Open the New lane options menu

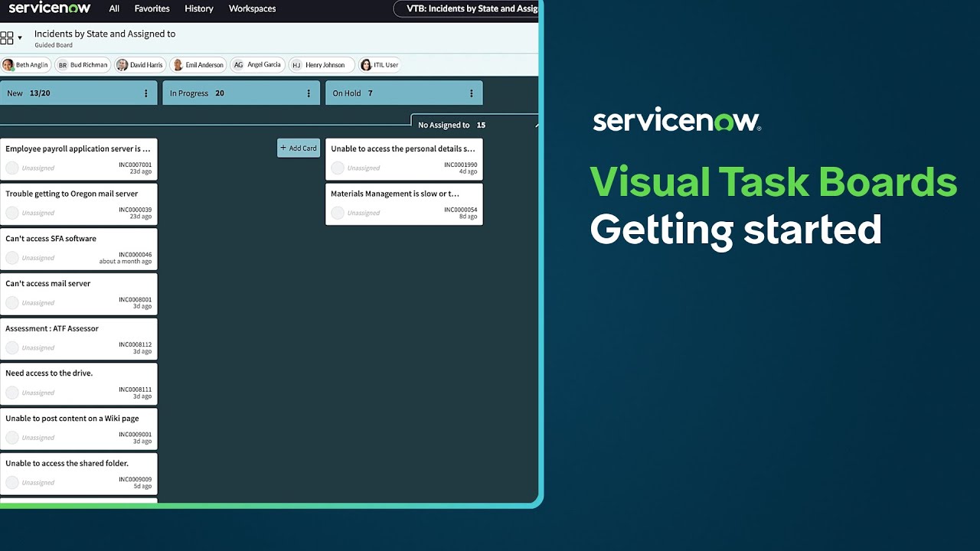click(x=146, y=93)
